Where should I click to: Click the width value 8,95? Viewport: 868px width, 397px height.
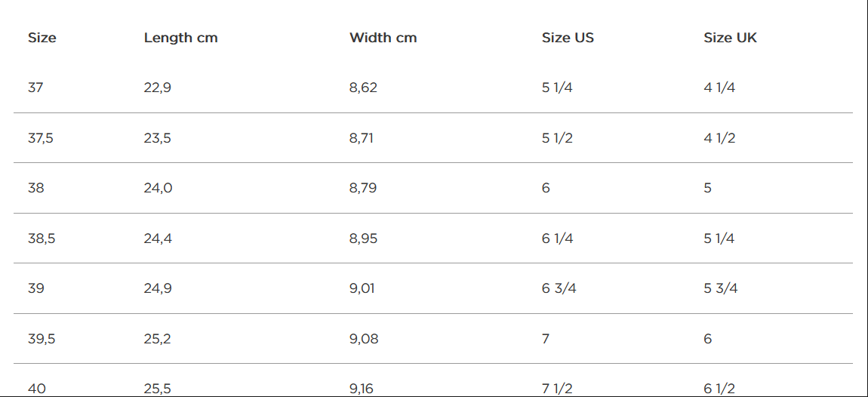[363, 239]
